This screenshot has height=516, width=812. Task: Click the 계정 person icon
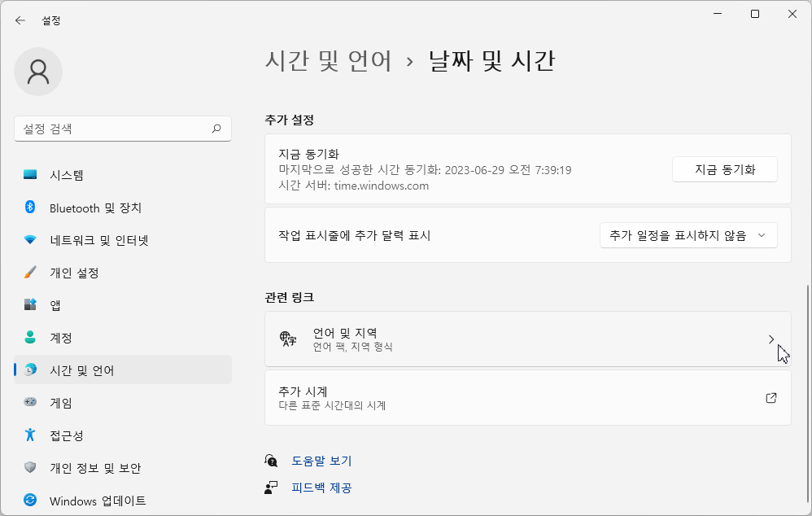(x=30, y=337)
